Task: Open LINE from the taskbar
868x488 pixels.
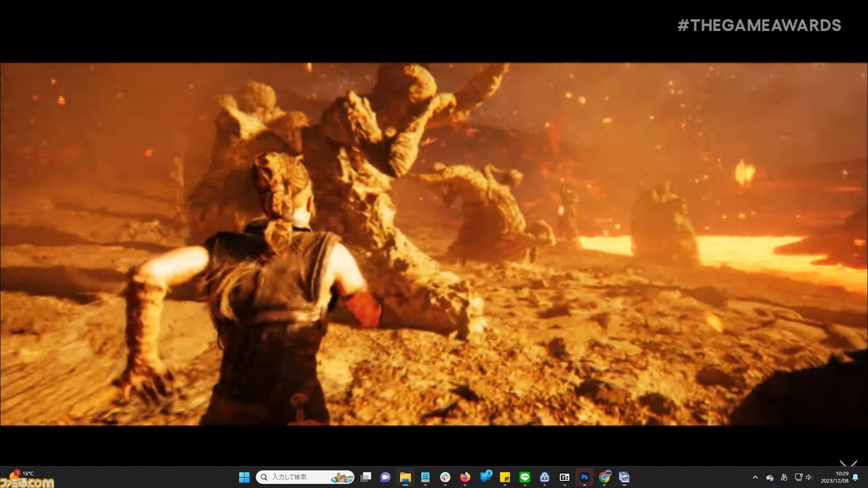Action: (524, 477)
